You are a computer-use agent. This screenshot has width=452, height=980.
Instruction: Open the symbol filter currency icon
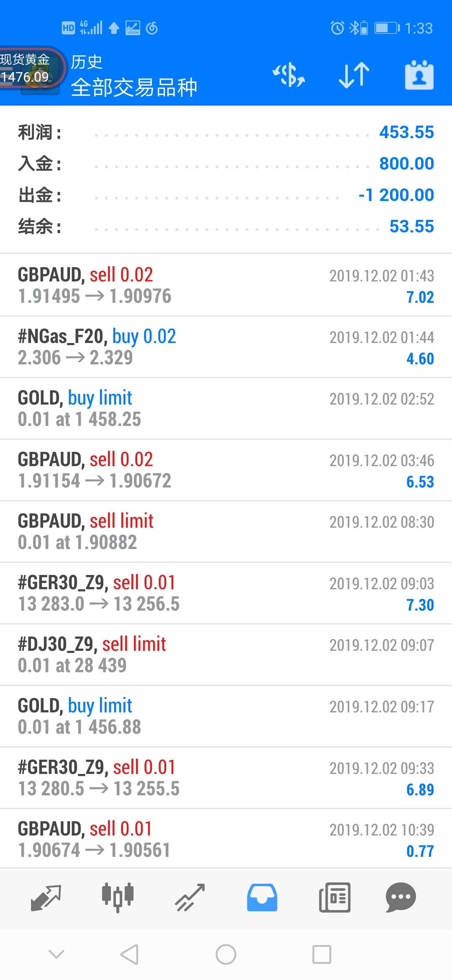289,75
